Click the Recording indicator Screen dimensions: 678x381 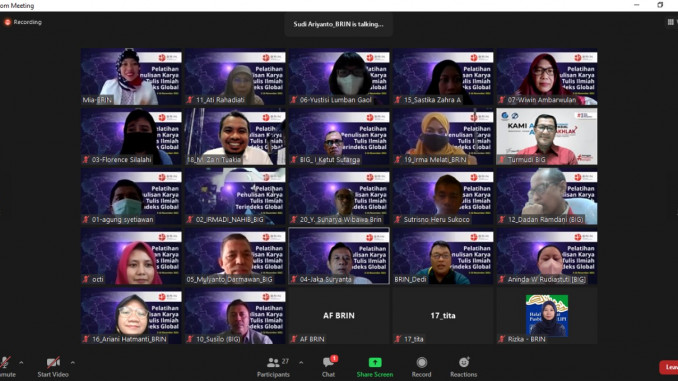pyautogui.click(x=23, y=22)
